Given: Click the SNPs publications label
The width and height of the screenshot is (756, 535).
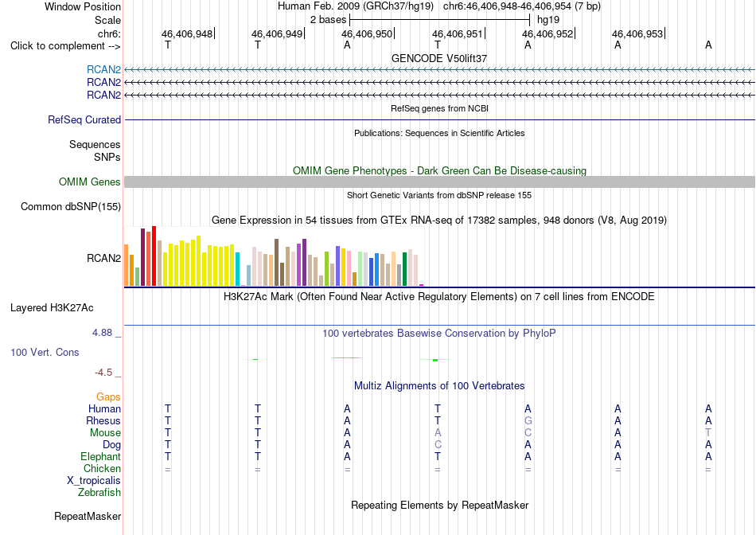Looking at the screenshot, I should [107, 157].
